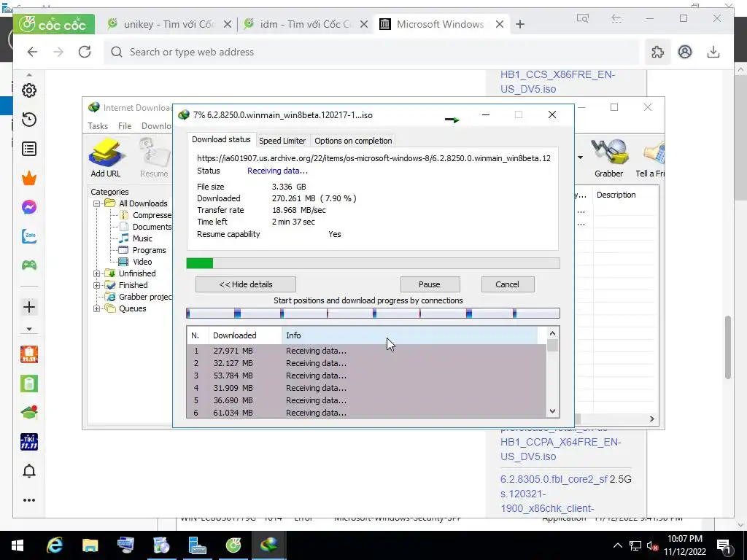Click the orange crown sidebar icon

tap(29, 179)
